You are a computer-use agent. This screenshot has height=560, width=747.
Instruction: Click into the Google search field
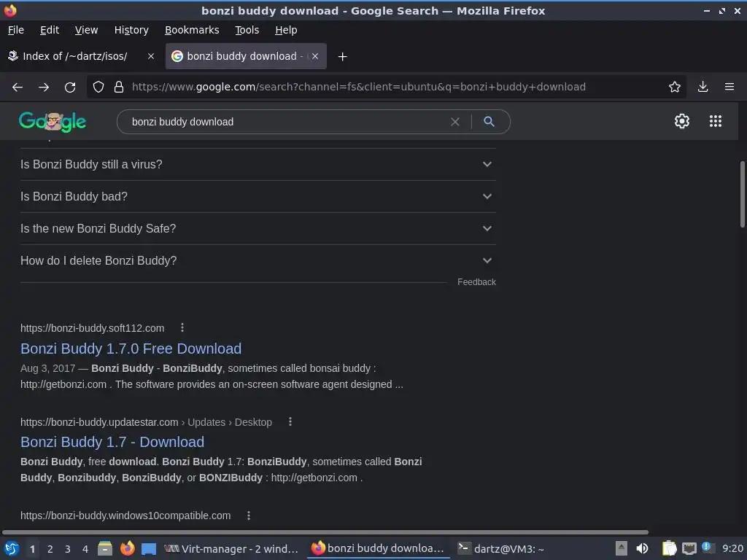point(286,122)
